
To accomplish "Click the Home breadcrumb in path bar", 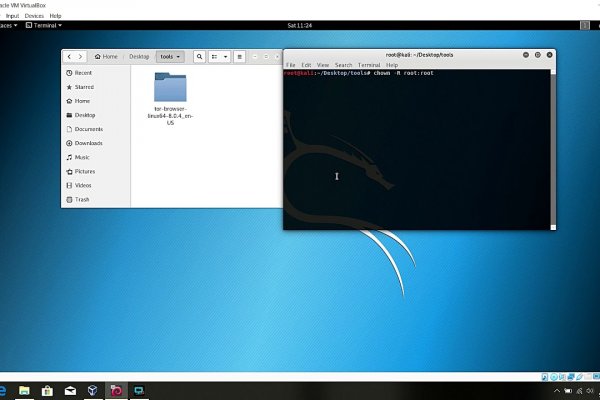I will tap(109, 57).
